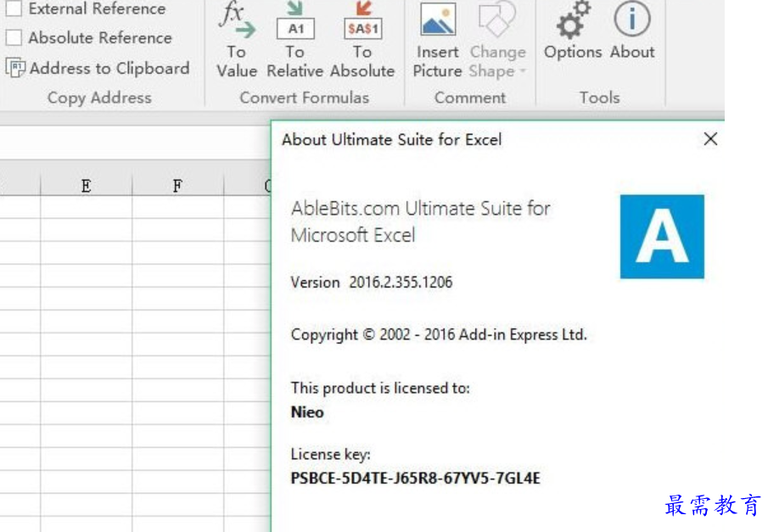Select column E header
This screenshot has height=532, width=768.
[87, 186]
